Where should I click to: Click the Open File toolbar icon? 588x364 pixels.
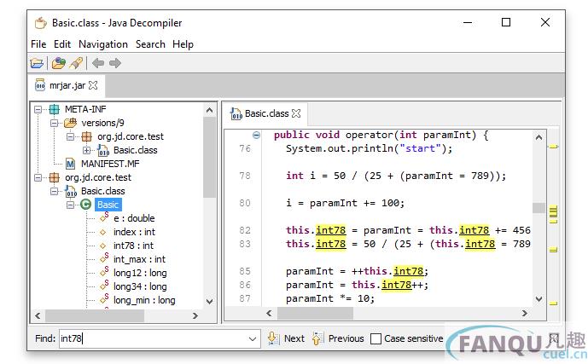37,63
